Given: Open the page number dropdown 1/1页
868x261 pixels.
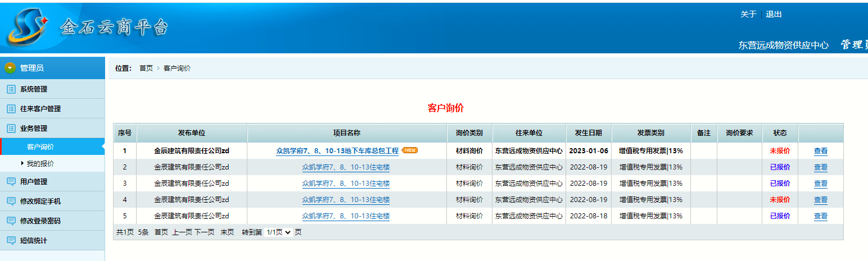Looking at the screenshot, I should pyautogui.click(x=278, y=232).
